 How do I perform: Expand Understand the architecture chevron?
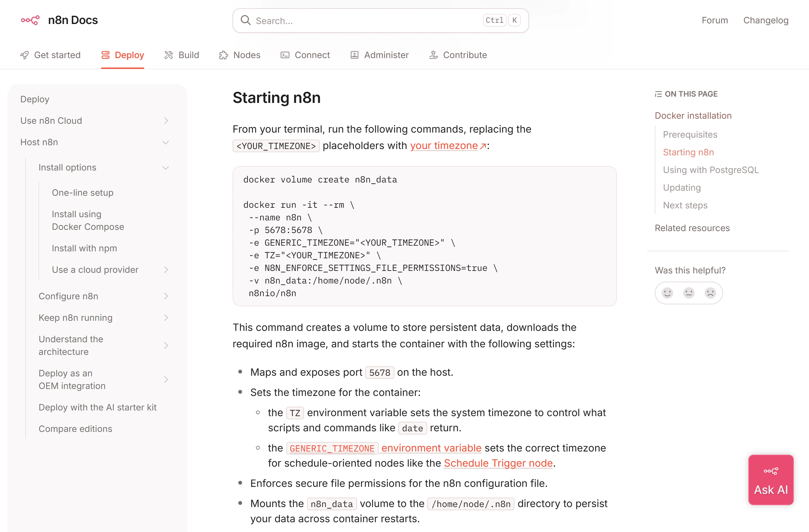[166, 345]
